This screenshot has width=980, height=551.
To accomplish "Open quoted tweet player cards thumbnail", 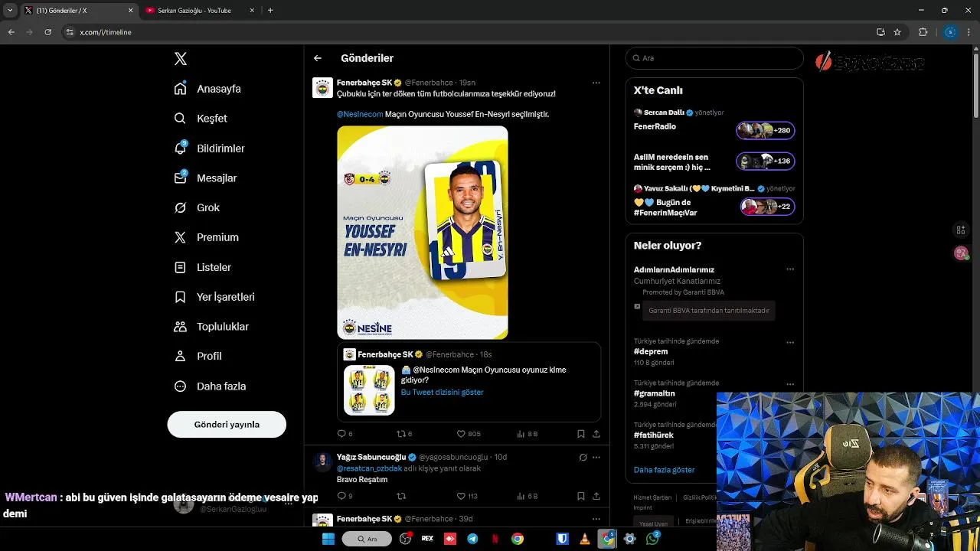I will (x=369, y=390).
